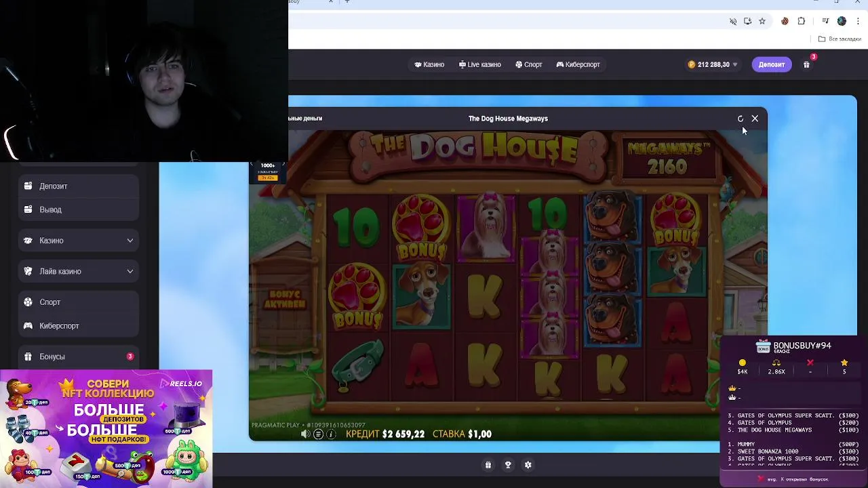Viewport: 868px width, 488px height.
Task: Open the browser media control icon
Action: click(x=825, y=21)
